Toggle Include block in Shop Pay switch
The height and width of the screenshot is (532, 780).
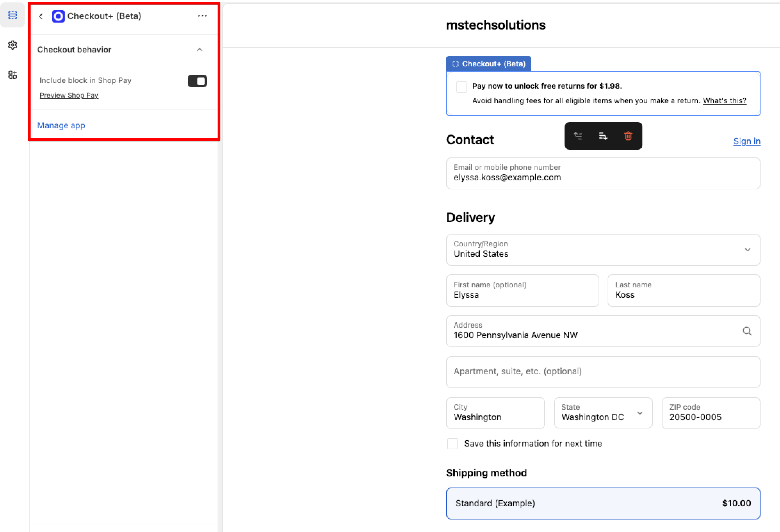(197, 81)
